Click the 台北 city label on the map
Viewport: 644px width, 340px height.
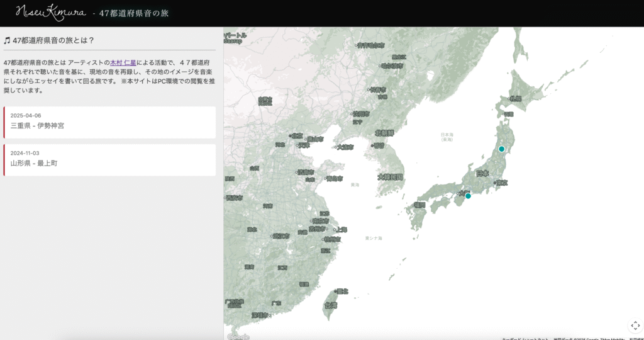[343, 292]
